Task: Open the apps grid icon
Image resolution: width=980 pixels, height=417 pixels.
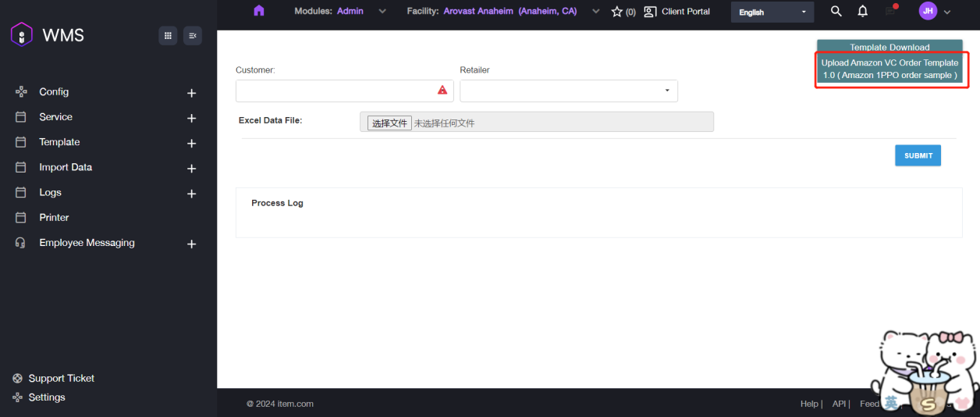Action: tap(168, 35)
